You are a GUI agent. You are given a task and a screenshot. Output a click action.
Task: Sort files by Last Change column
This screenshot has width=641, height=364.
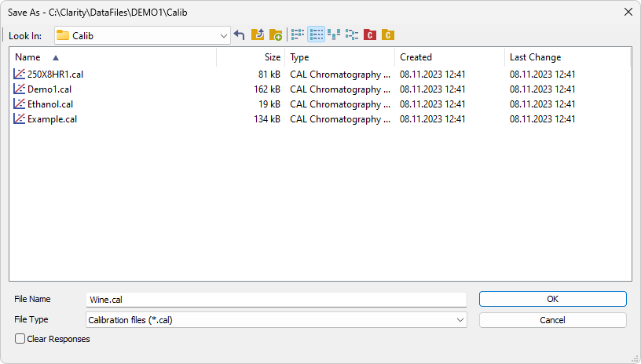click(x=567, y=57)
